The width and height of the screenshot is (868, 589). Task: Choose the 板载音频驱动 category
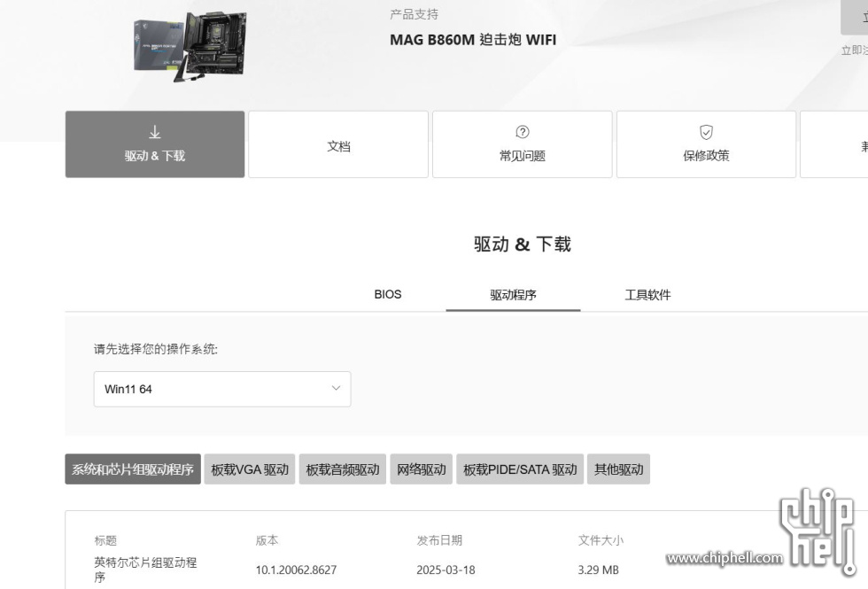tap(342, 469)
